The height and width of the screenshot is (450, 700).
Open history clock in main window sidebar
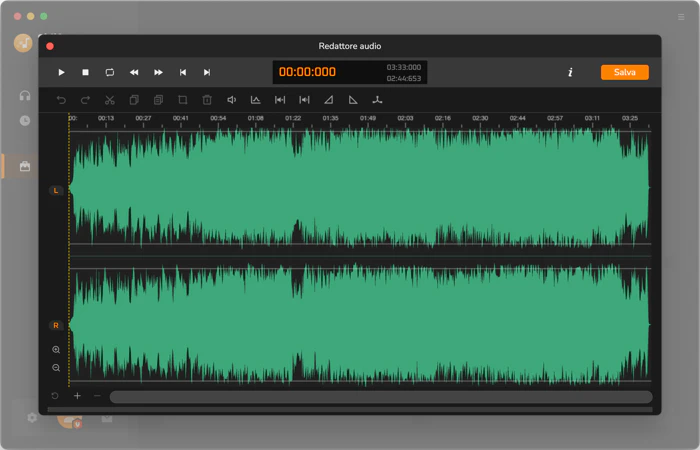click(x=25, y=120)
